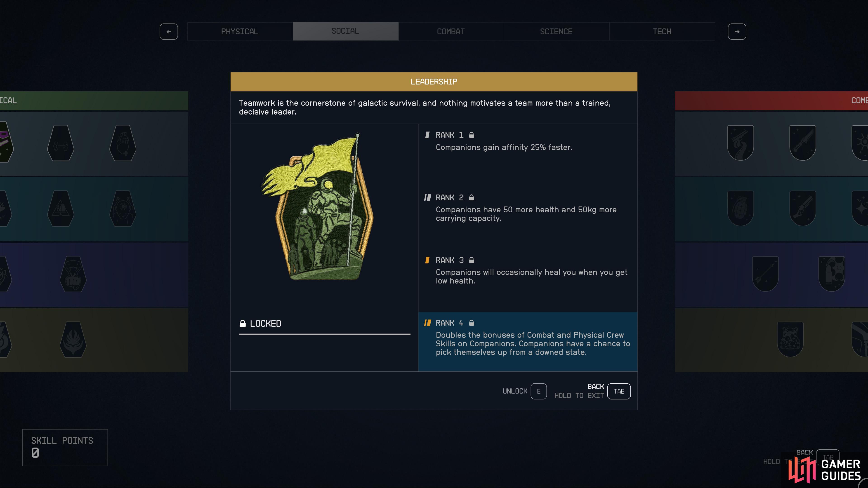Image resolution: width=868 pixels, height=488 pixels.
Task: Select the armor vest skill badge
Action: click(790, 339)
